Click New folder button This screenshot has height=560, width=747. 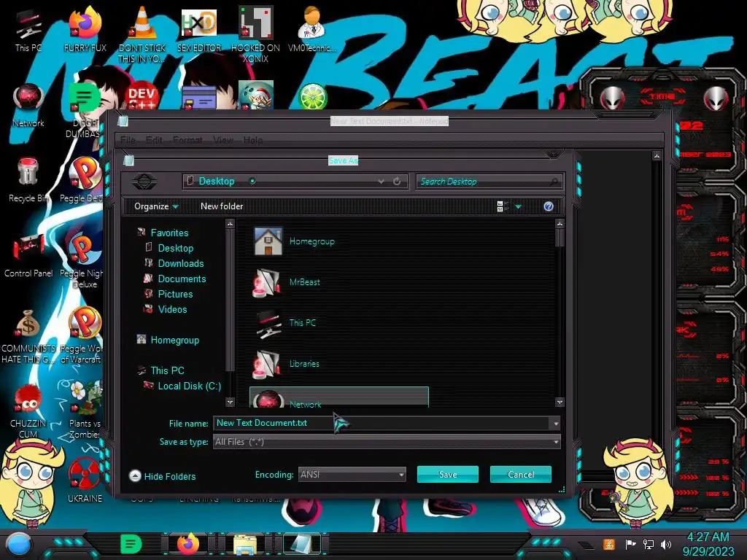[222, 206]
